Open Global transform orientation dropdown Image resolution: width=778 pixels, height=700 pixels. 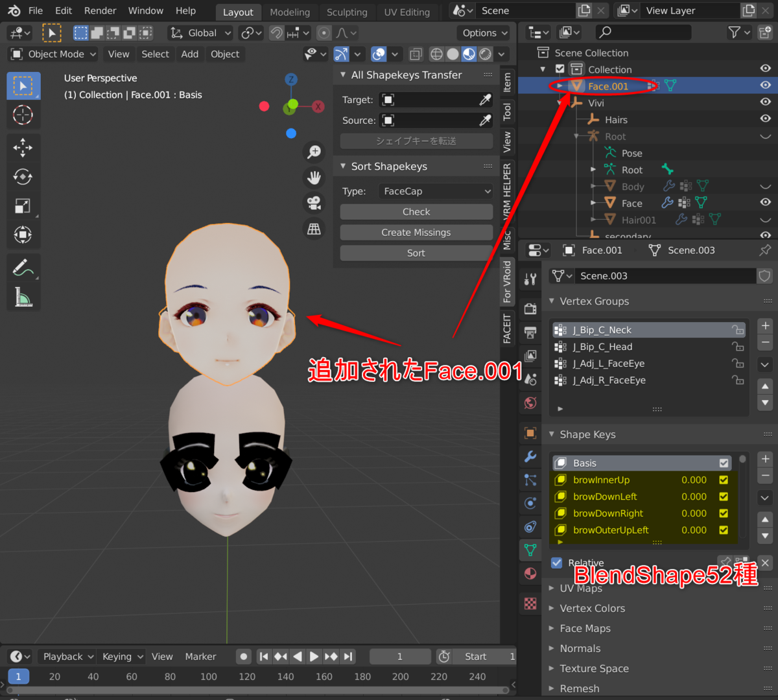click(200, 33)
